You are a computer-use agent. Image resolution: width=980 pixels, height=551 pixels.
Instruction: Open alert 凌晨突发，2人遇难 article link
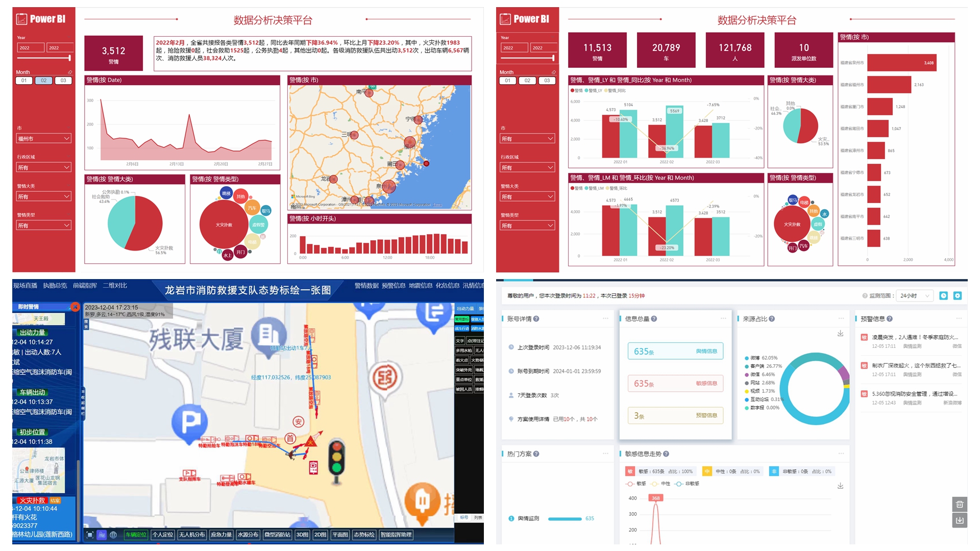pyautogui.click(x=915, y=337)
